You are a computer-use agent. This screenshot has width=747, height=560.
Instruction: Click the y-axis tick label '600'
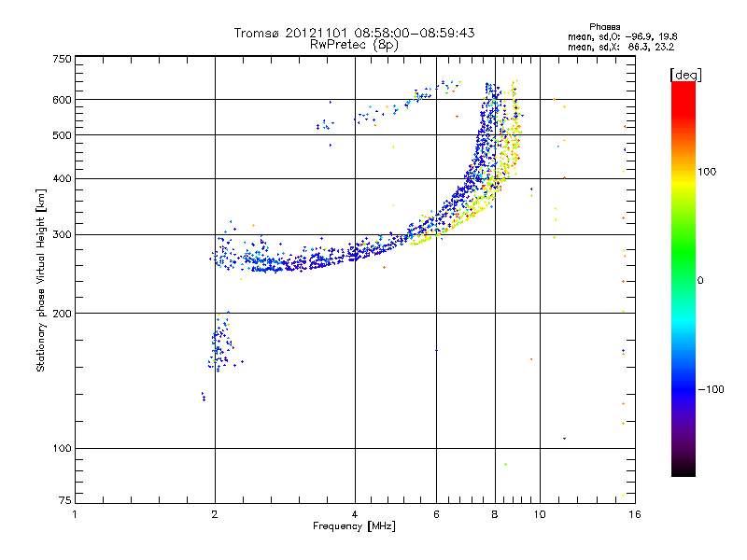tap(62, 100)
